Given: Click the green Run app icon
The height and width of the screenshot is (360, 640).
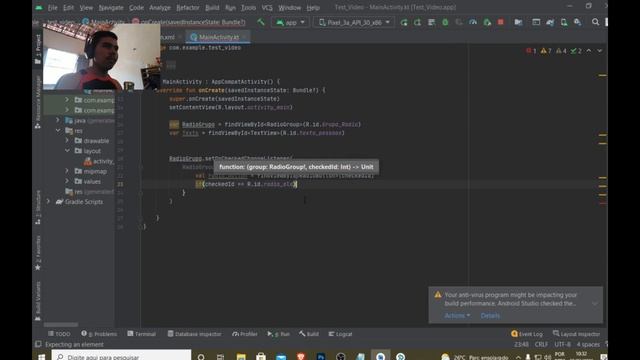Looking at the screenshot, I should (x=404, y=22).
